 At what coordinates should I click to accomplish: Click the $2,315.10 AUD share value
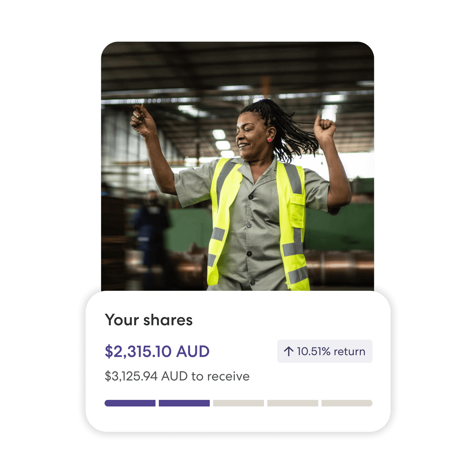point(157,352)
